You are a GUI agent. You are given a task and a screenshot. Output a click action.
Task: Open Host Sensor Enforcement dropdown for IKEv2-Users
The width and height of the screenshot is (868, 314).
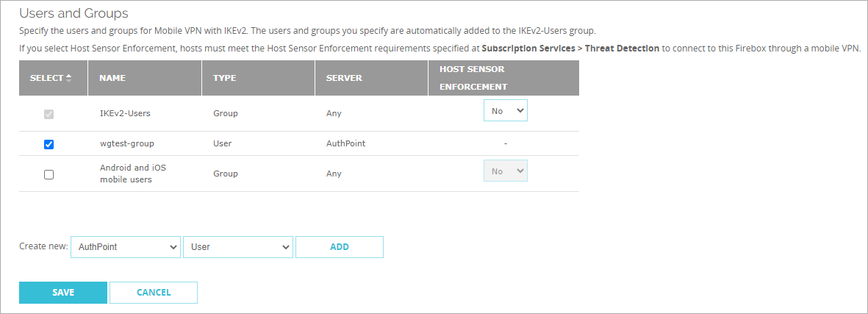pos(505,111)
